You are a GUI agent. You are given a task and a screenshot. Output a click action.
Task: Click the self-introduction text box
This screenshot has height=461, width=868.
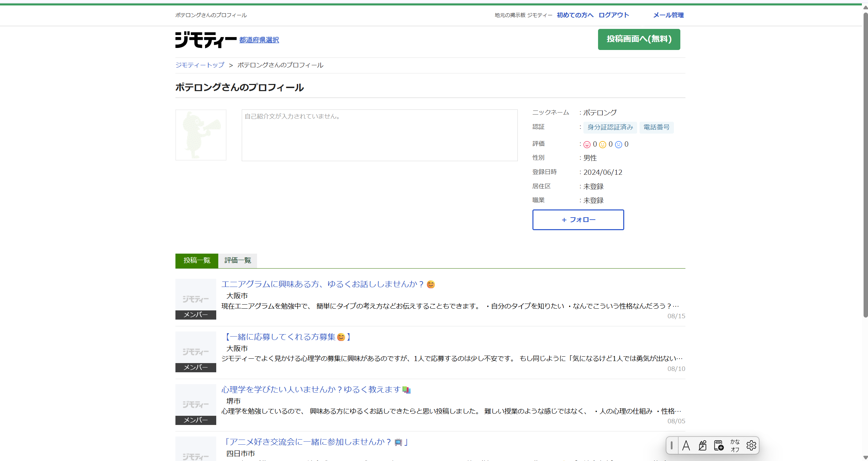379,135
